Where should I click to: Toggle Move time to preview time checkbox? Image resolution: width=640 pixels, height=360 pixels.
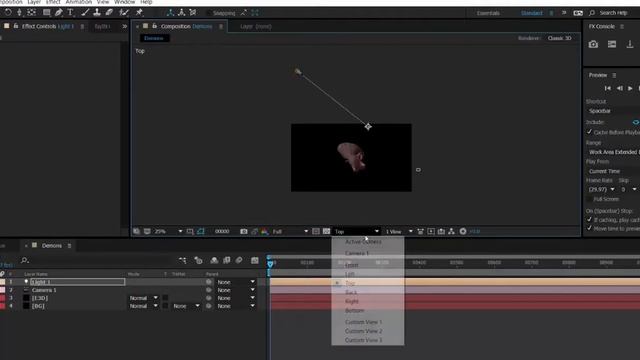pos(589,228)
